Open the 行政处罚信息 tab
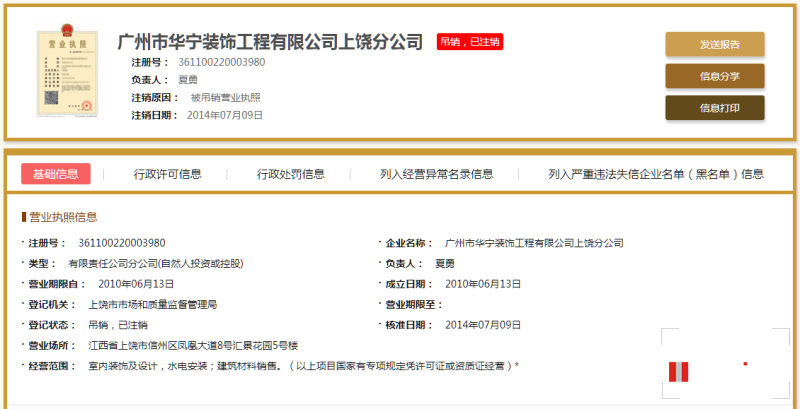800x409 pixels. point(290,174)
